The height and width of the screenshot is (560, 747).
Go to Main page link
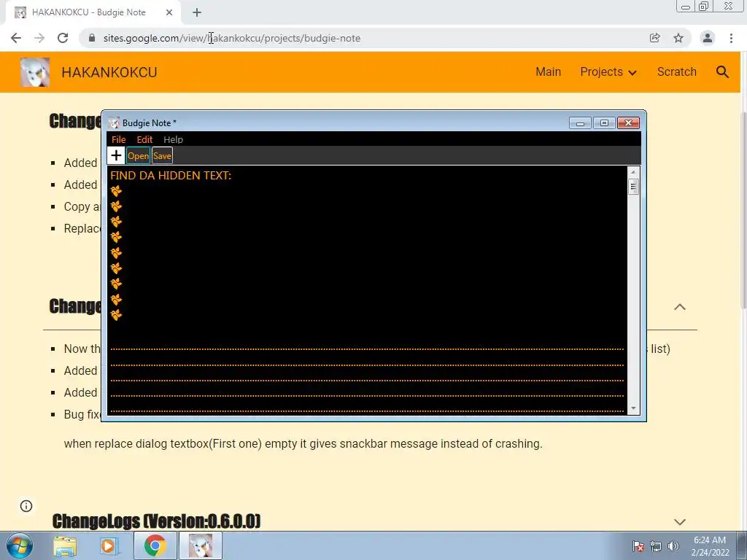pos(548,72)
